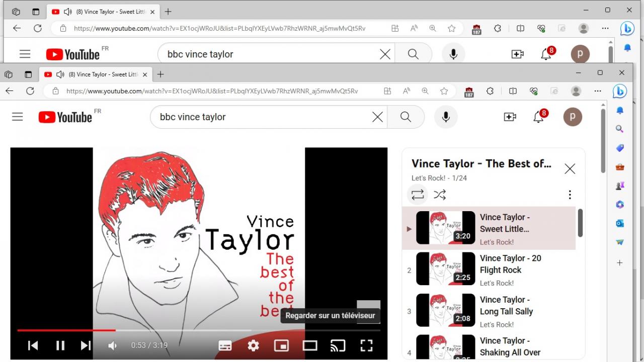Viewport: 644px width, 362px height.
Task: Select the 'Sweet Little...' playlist entry title
Action: pyautogui.click(x=505, y=223)
